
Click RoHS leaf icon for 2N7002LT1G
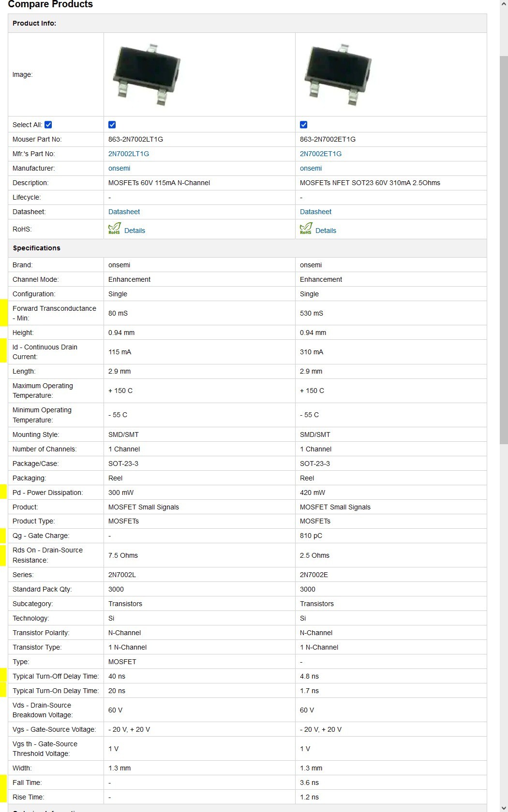115,229
